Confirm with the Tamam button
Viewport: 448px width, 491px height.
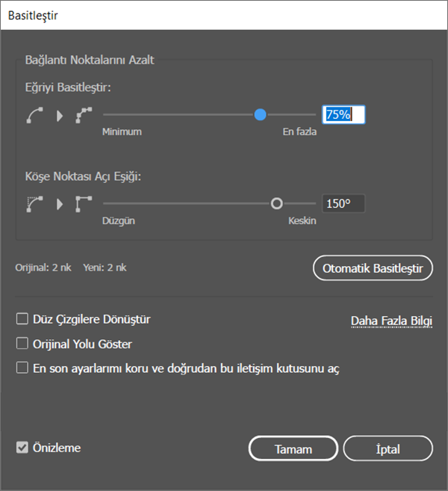pyautogui.click(x=293, y=449)
